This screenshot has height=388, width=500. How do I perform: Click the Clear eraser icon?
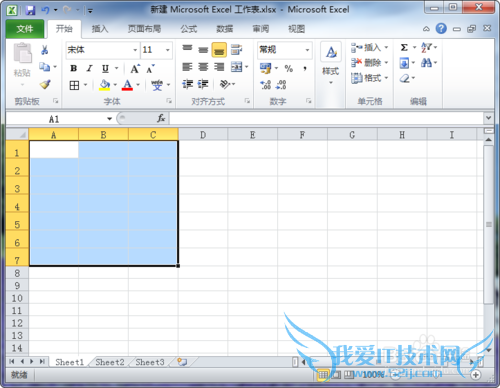405,78
